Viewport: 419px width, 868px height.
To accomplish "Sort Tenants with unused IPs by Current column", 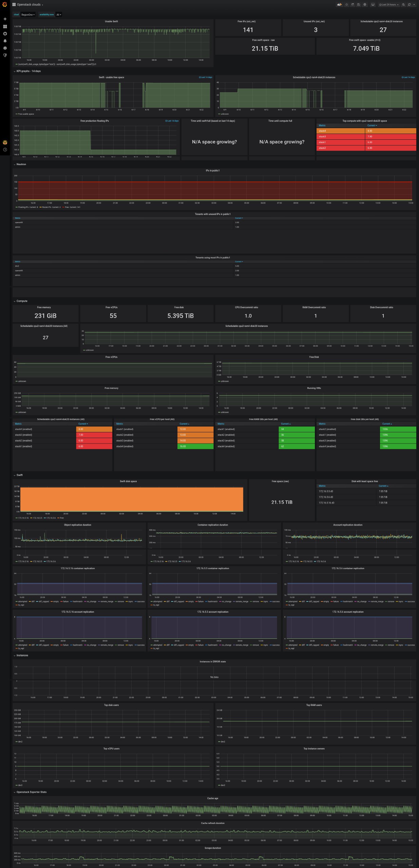I will [239, 218].
